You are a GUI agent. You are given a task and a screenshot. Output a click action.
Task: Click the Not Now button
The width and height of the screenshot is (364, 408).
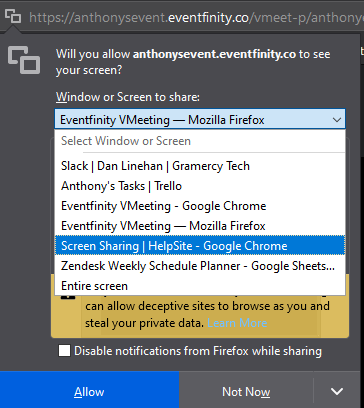246,391
